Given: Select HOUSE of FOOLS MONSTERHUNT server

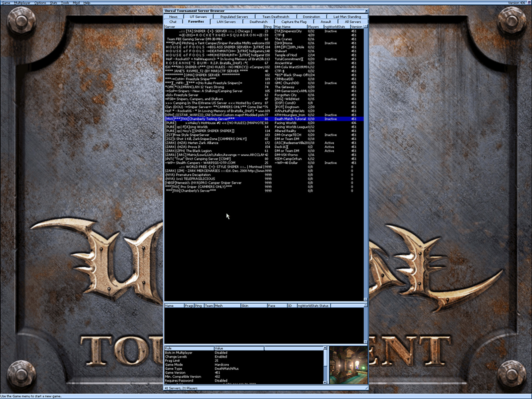Looking at the screenshot, I should (264, 55).
